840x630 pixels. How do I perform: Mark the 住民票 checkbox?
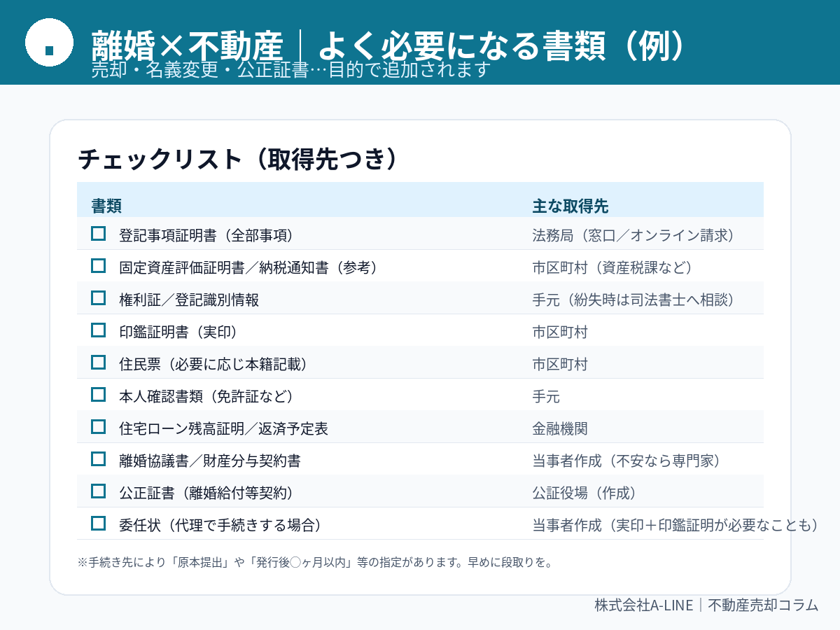[x=98, y=363]
